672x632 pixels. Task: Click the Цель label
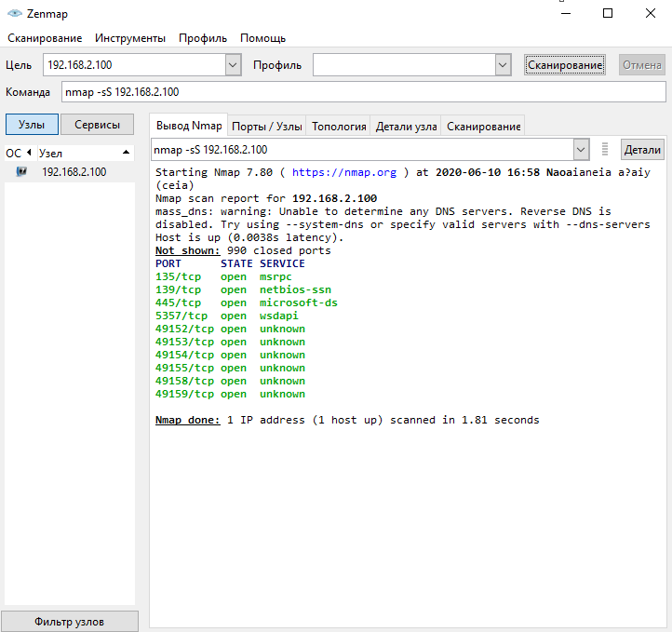(19, 65)
